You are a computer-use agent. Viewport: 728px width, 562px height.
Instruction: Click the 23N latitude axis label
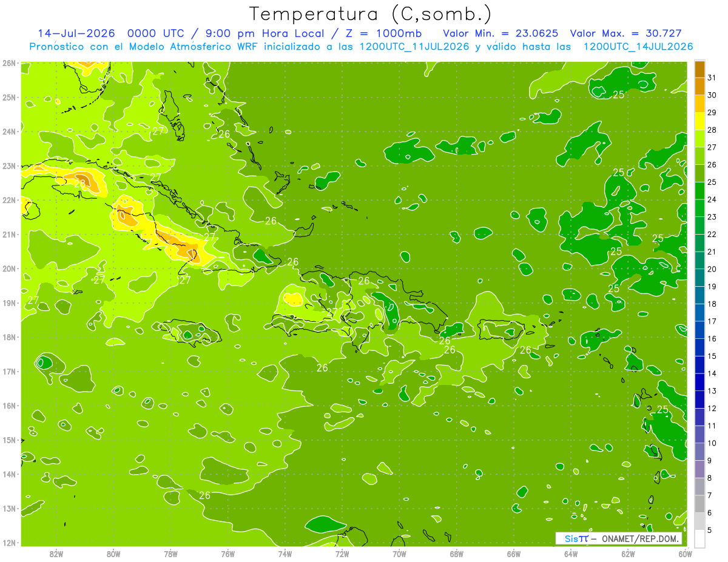(x=9, y=166)
